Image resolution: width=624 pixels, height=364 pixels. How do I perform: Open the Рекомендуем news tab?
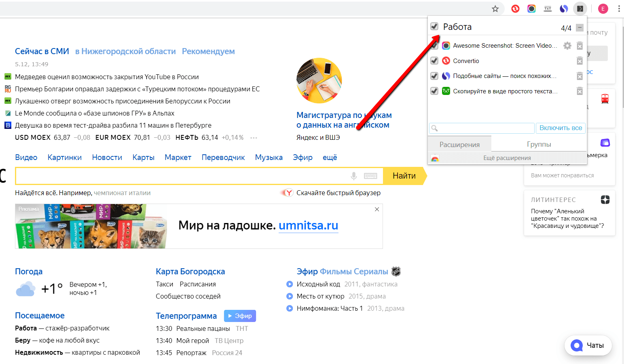coord(208,51)
